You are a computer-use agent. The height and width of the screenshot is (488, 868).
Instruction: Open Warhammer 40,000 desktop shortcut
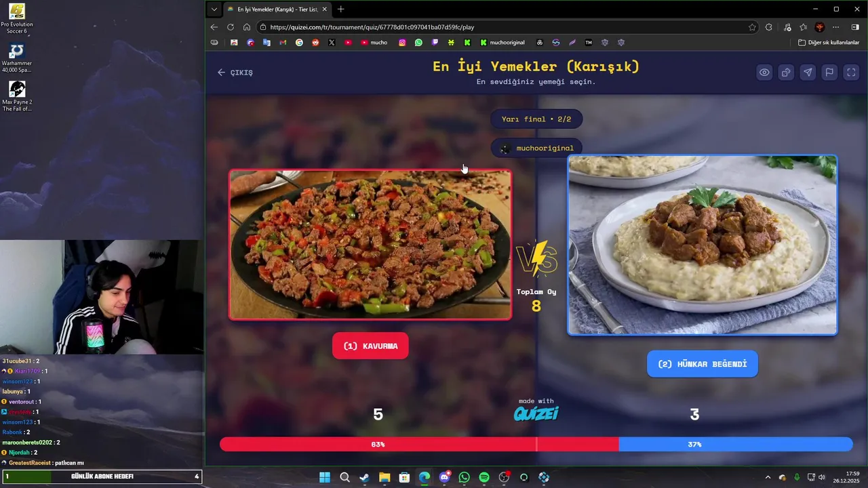[17, 58]
